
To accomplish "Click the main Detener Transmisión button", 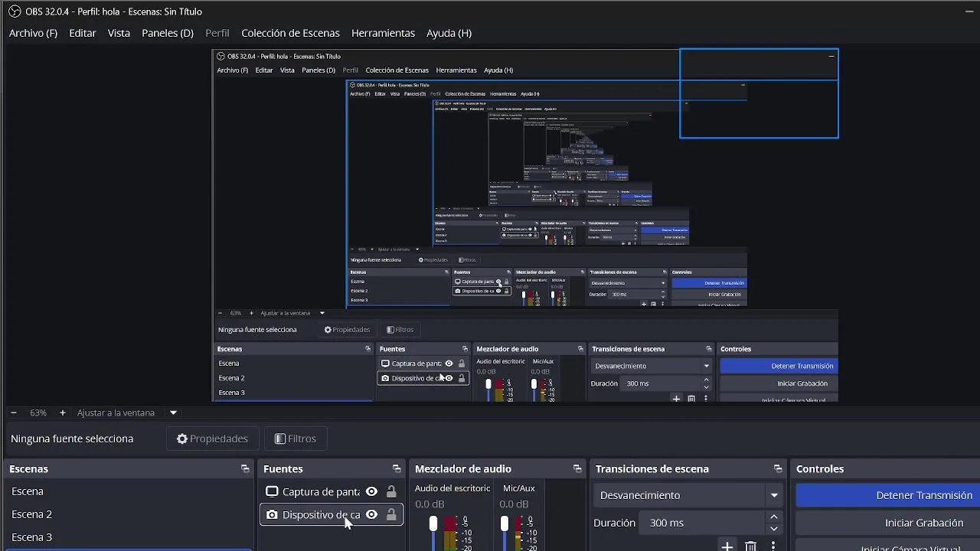I will pos(888,495).
